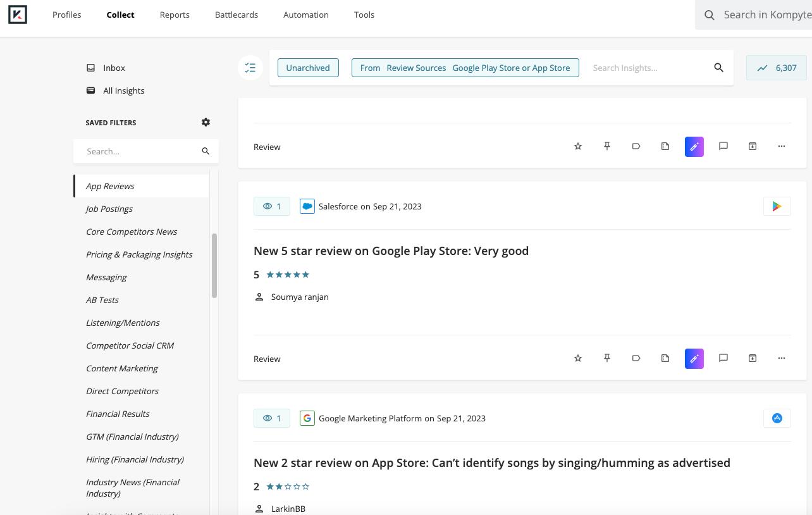This screenshot has height=515, width=812.
Task: Click the Unarchived filter chip
Action: [308, 68]
